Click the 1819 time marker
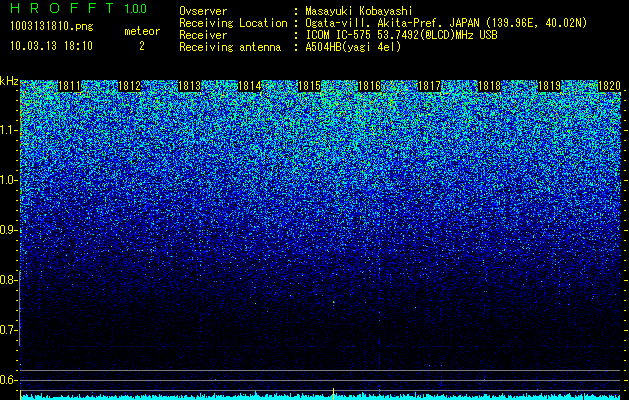629x400 pixels. 549,86
